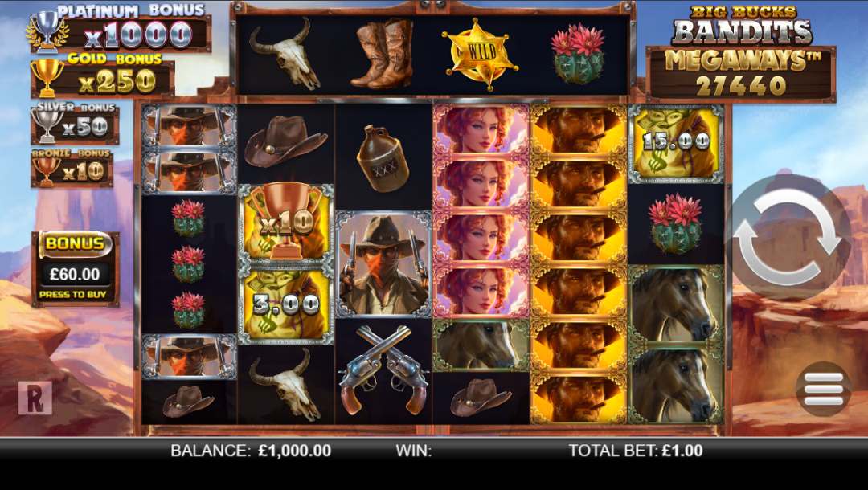Click the Total Bet £1.00 display
The width and height of the screenshot is (868, 490).
coord(636,451)
